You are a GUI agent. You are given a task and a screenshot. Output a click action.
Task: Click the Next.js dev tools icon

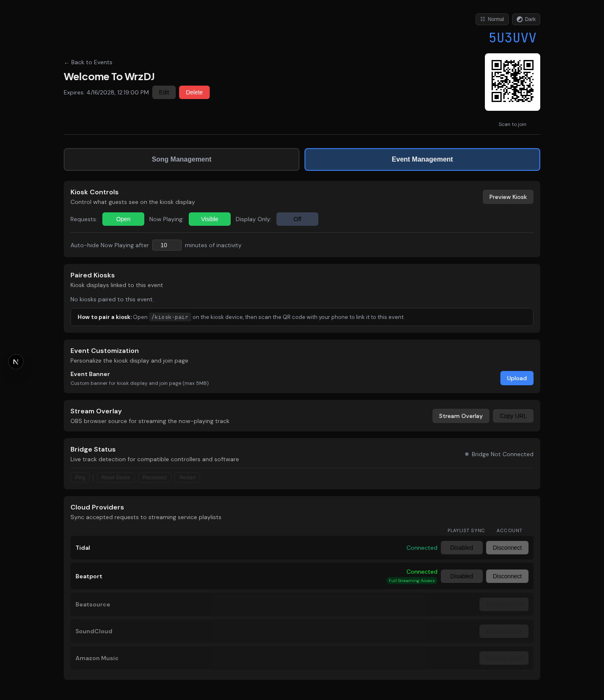coord(16,362)
